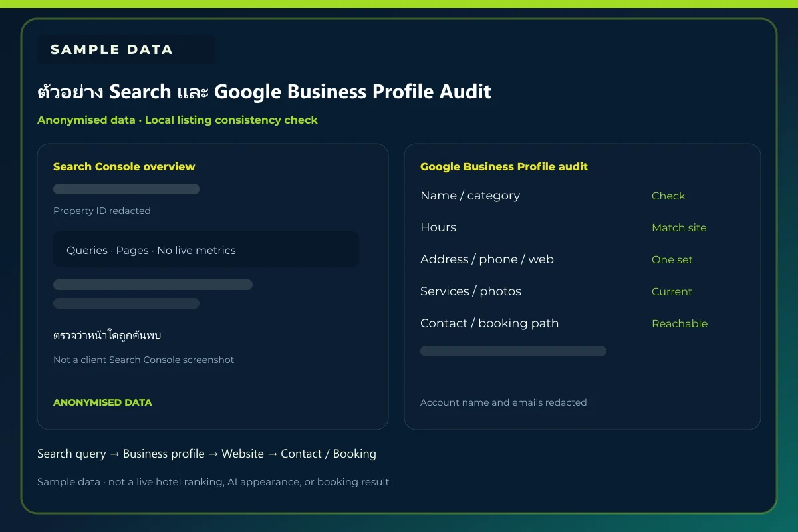Select the Search Console overview title
This screenshot has width=798, height=532.
[124, 167]
